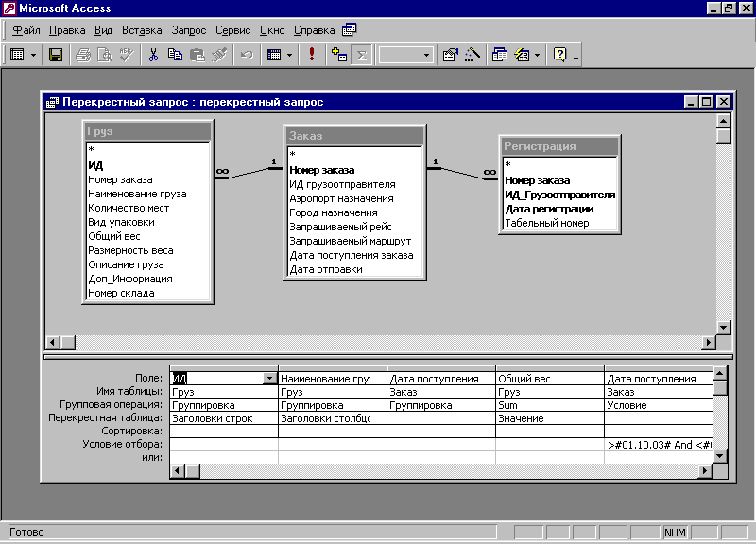The image size is (756, 544).
Task: Expand the Query Type dropdown arrow
Action: [289, 55]
